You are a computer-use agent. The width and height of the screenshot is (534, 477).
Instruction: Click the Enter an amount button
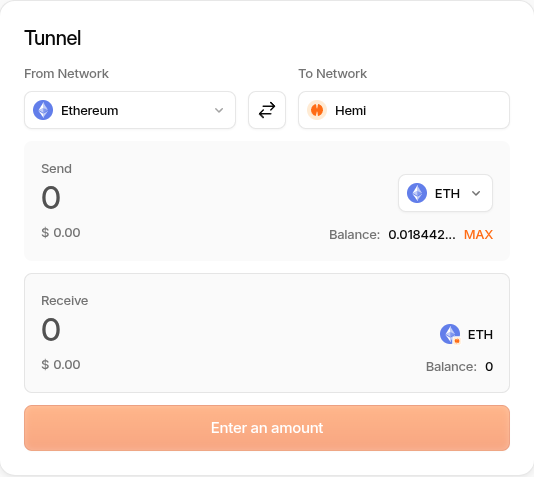coord(267,428)
